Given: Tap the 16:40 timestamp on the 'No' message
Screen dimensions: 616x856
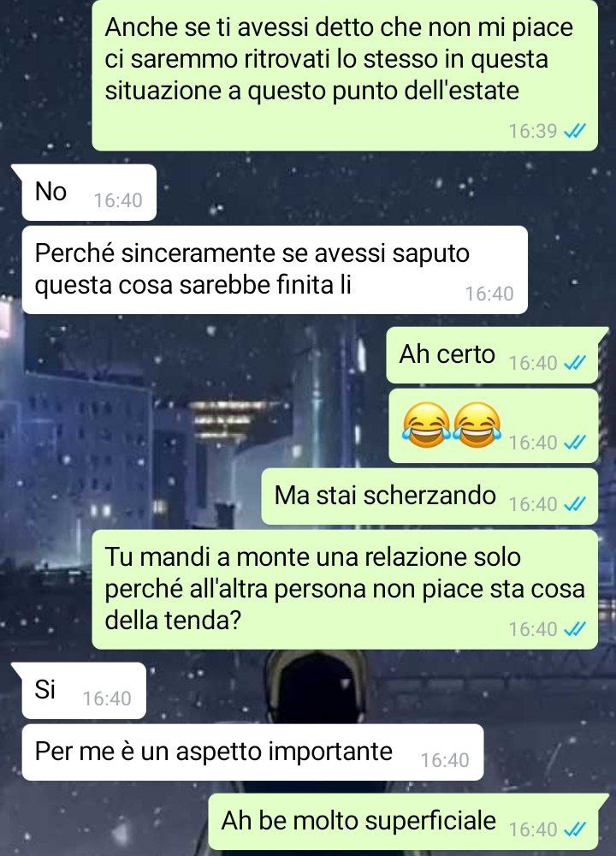Looking at the screenshot, I should [118, 200].
